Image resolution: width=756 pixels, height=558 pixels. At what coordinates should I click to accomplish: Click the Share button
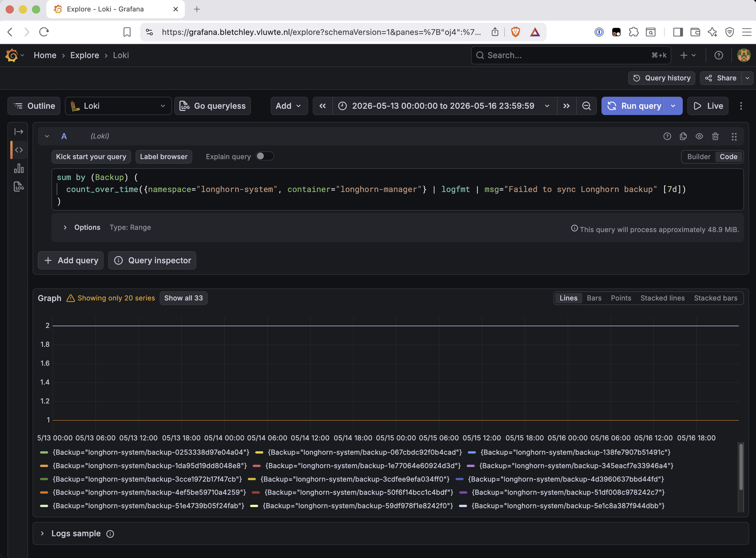tap(721, 78)
